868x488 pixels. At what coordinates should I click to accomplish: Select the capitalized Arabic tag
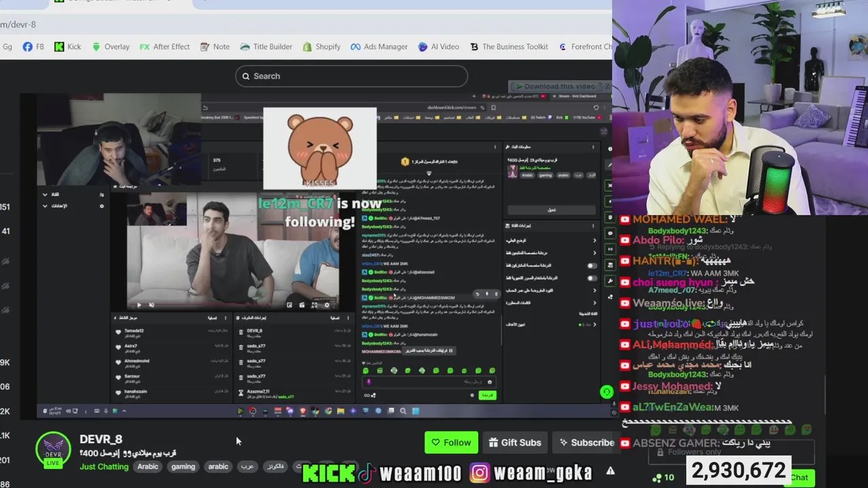tap(148, 466)
